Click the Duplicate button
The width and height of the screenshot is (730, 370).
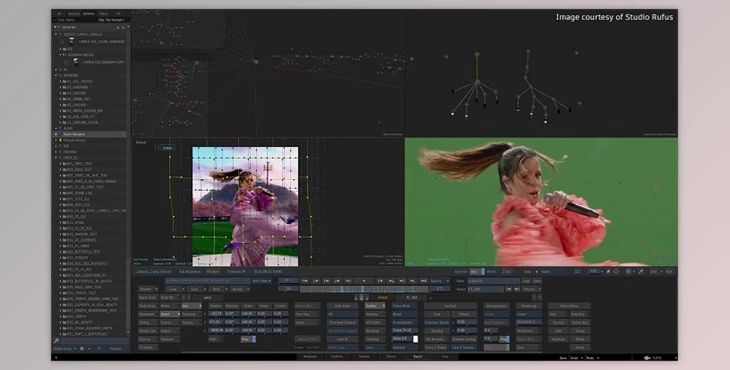pyautogui.click(x=558, y=339)
